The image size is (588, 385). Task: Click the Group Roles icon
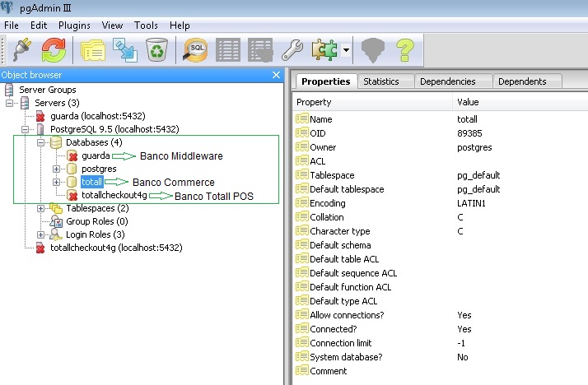tap(56, 221)
